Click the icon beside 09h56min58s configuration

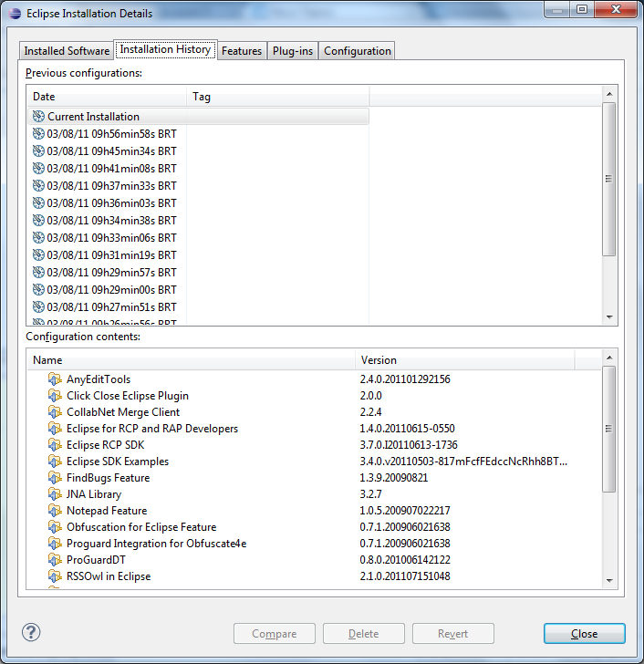(38, 134)
